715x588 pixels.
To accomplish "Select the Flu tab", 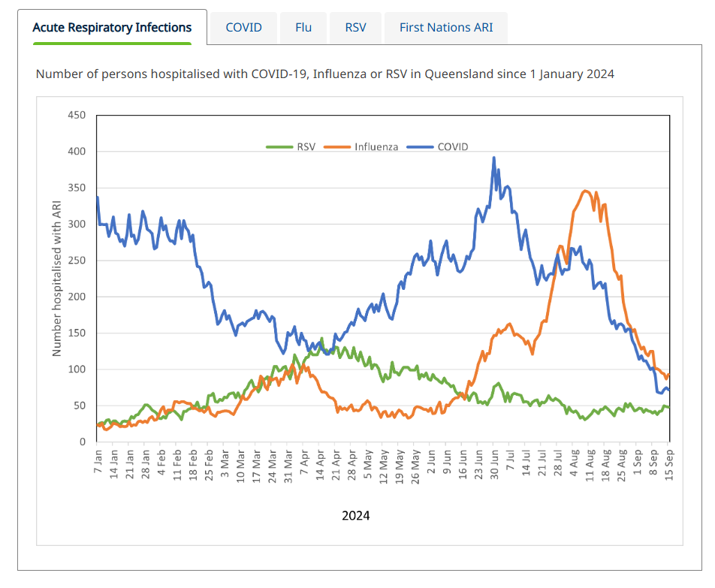I will click(x=303, y=28).
